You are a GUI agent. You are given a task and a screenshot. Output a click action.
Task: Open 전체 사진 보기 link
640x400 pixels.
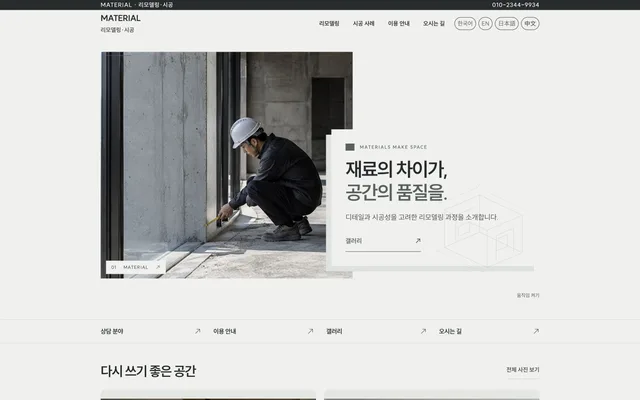point(523,370)
